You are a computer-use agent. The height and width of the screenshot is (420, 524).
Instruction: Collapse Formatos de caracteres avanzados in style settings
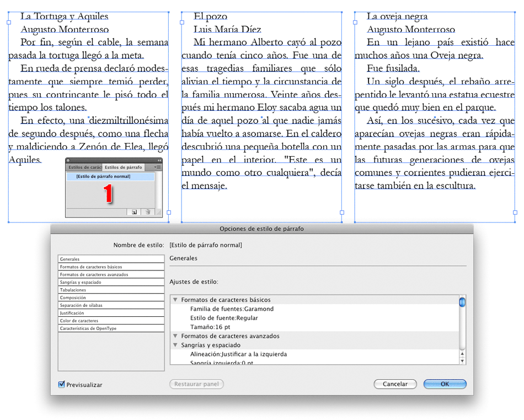(175, 336)
